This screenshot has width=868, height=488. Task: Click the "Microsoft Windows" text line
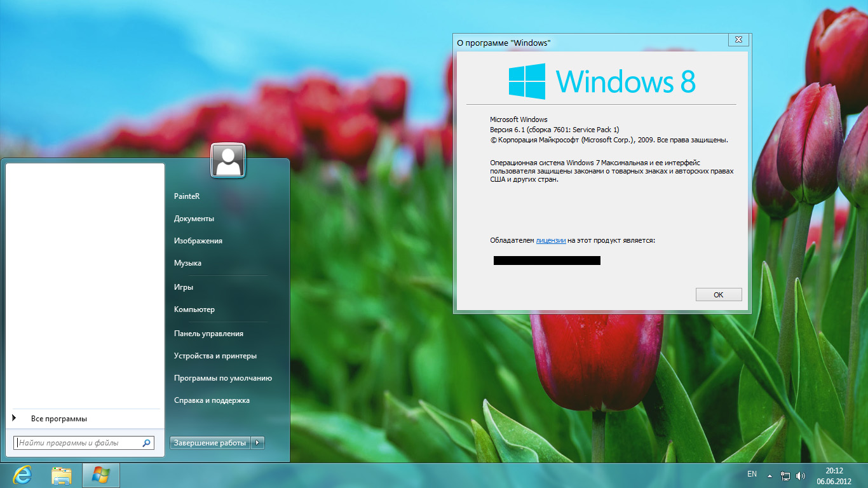pos(519,119)
